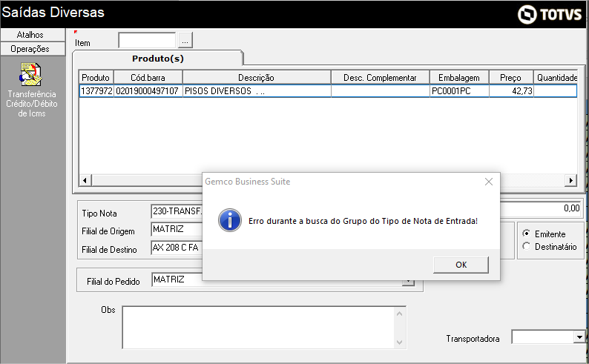Expand the Transportadora dropdown
The width and height of the screenshot is (589, 364).
[579, 337]
